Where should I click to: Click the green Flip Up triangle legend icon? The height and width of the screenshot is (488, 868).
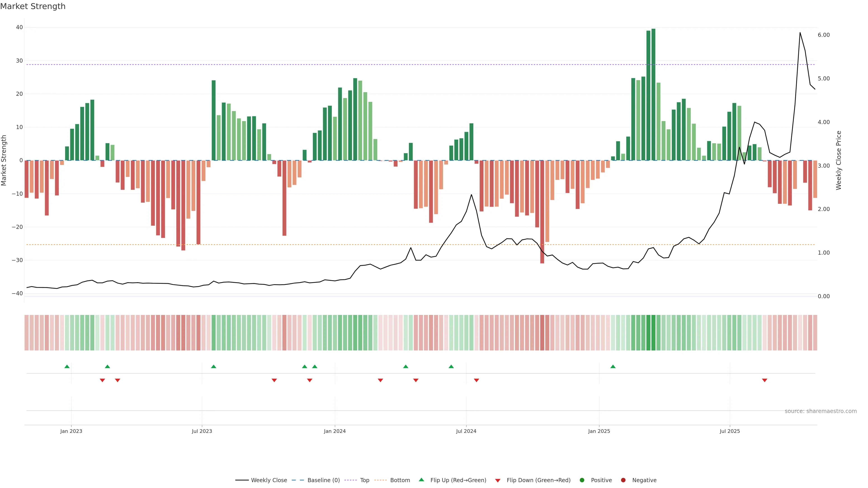tap(421, 480)
